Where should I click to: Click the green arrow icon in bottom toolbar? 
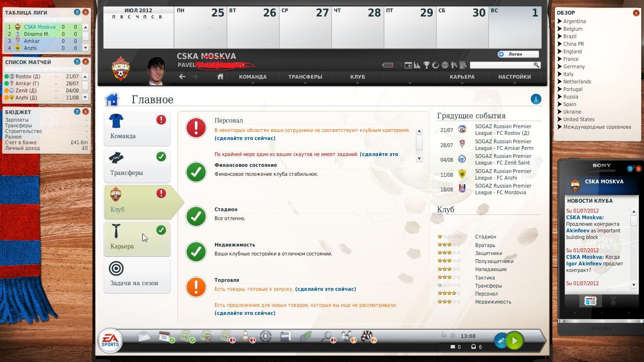pos(306,336)
